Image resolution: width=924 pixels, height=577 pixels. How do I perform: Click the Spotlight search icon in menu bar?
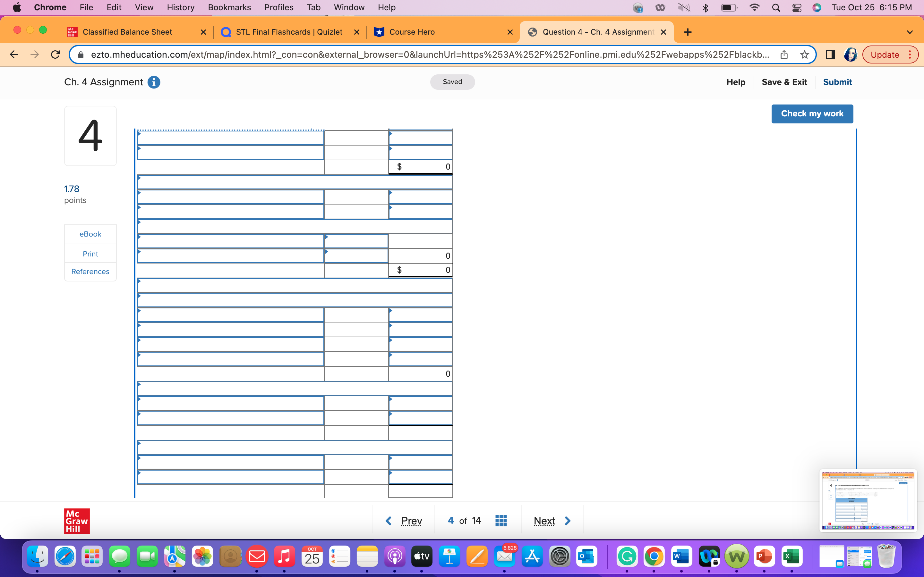coord(776,7)
